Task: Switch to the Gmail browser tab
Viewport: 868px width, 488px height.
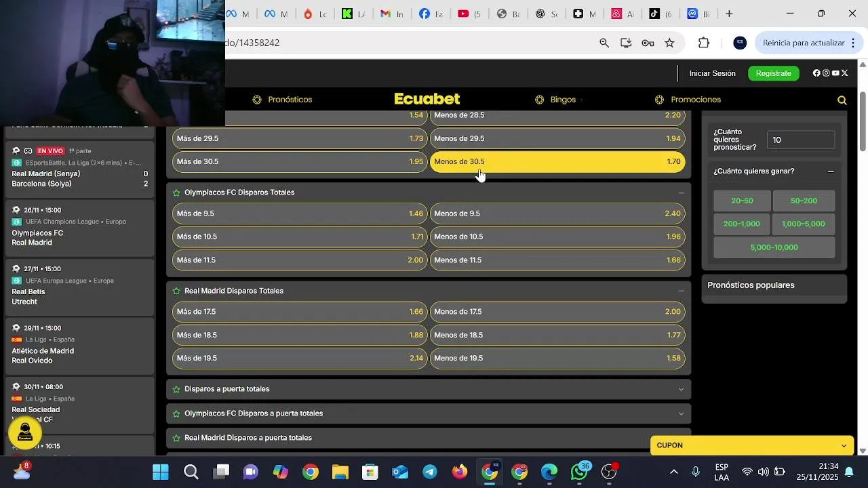Action: tap(392, 14)
